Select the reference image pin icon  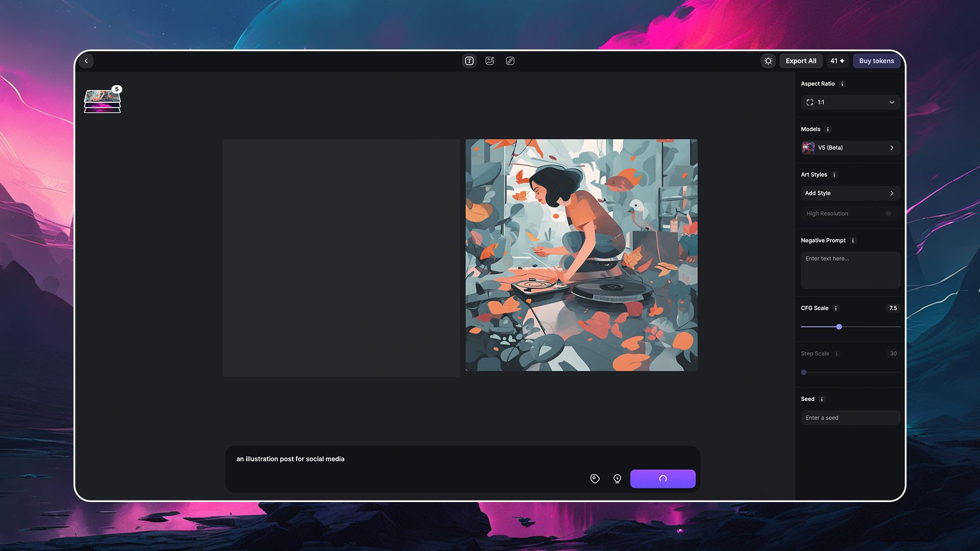tap(594, 479)
